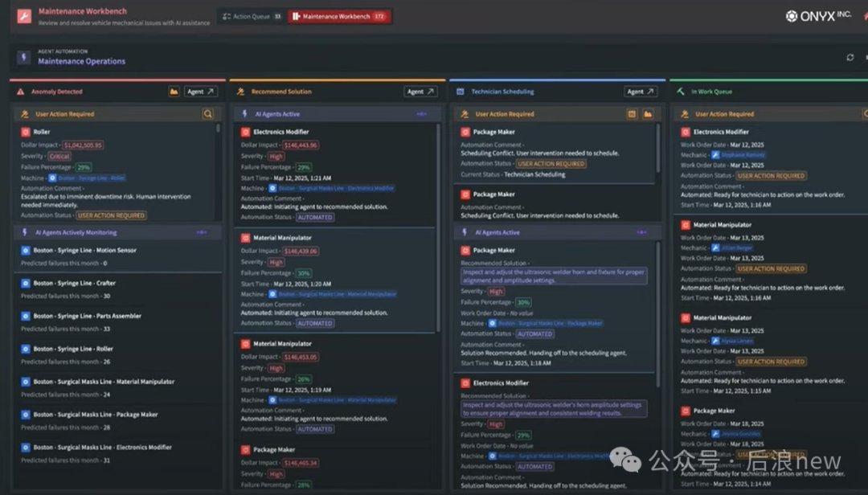Collapse AI Agents Actively Monitoring section
This screenshot has width=868, height=495.
pyautogui.click(x=202, y=232)
